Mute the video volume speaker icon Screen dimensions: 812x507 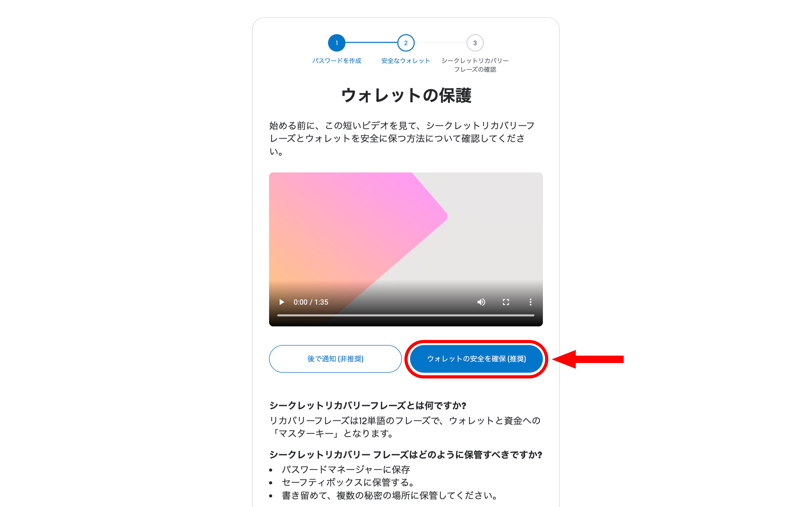[x=481, y=302]
